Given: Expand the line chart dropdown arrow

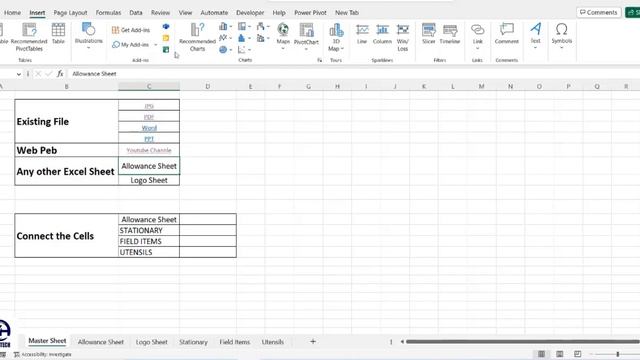Looking at the screenshot, I should [x=231, y=38].
